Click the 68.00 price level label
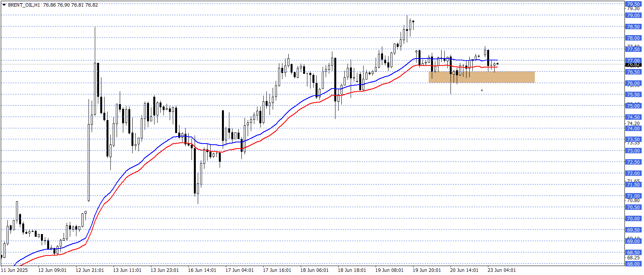This screenshot has height=275, width=644. coord(633,264)
